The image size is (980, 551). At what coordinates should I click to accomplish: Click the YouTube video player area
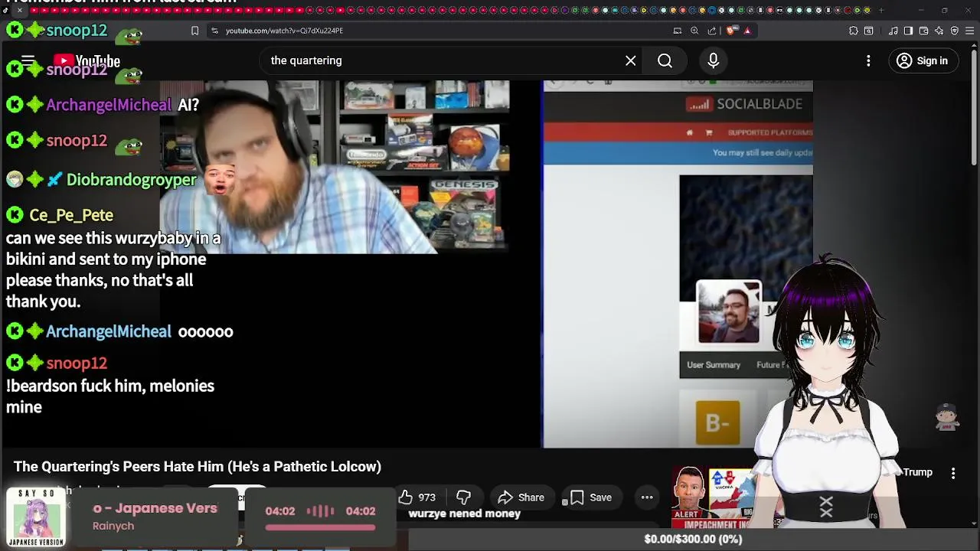pos(487,264)
